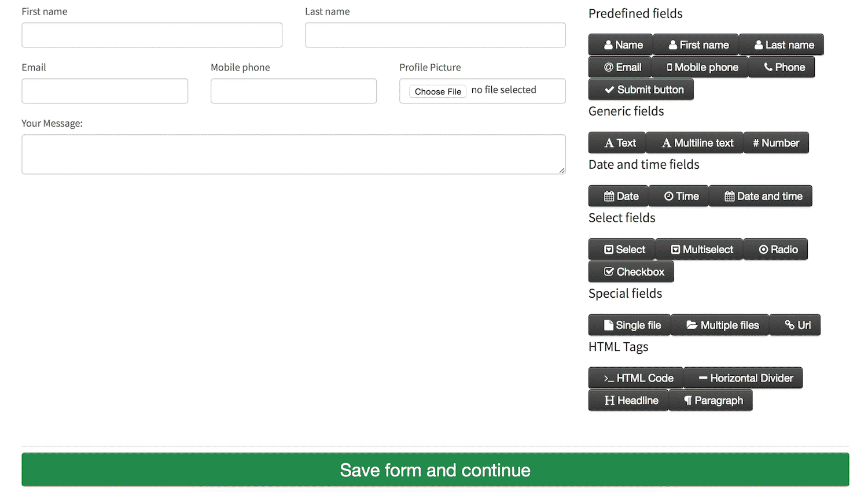Add a Checkbox field to form
The width and height of the screenshot is (868, 492).
tap(631, 272)
